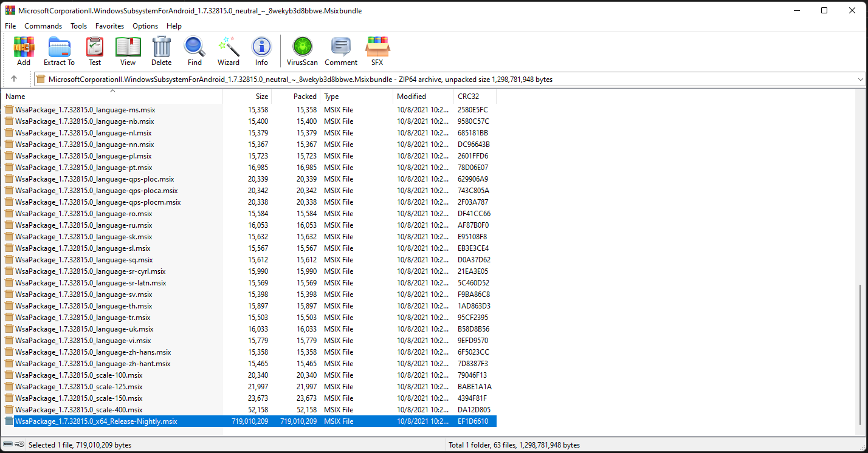
Task: Open the File menu
Action: click(x=10, y=26)
